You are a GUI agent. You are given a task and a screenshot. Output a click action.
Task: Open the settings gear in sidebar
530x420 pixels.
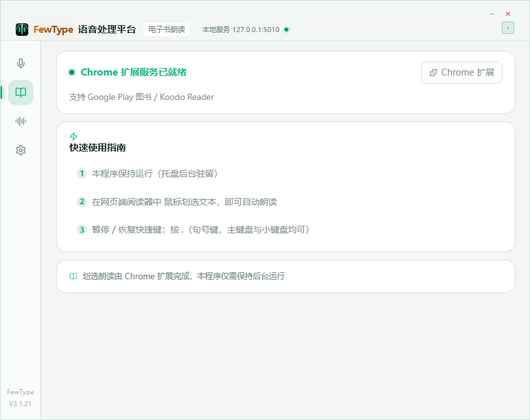coord(21,150)
